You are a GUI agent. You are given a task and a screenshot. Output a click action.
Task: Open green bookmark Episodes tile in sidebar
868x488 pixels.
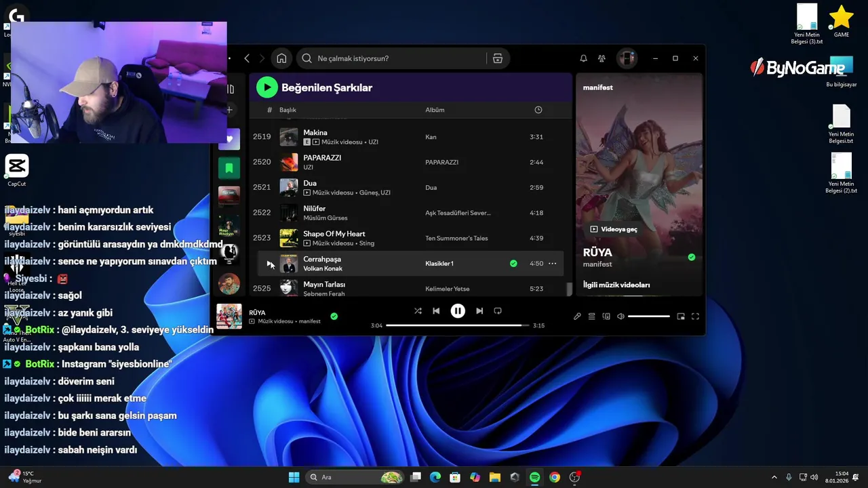click(x=229, y=167)
